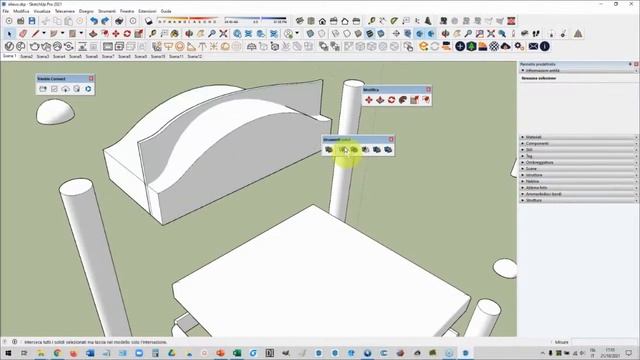Viewport: 640px width, 360px height.
Task: Click the Walk footprints icon
Action: tap(536, 34)
